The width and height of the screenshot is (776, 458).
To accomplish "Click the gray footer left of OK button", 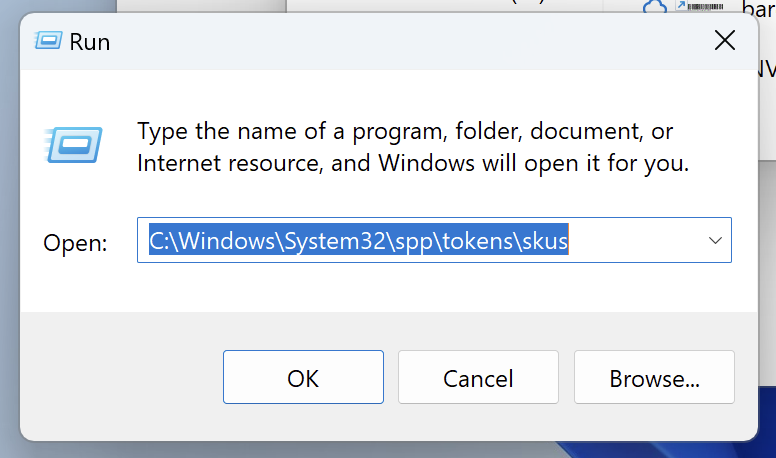I will coord(120,378).
